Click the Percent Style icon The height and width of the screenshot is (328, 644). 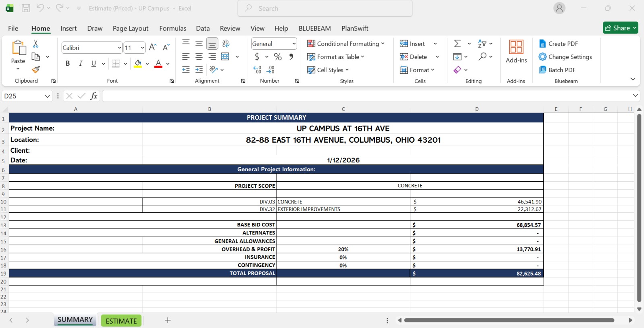pyautogui.click(x=278, y=57)
